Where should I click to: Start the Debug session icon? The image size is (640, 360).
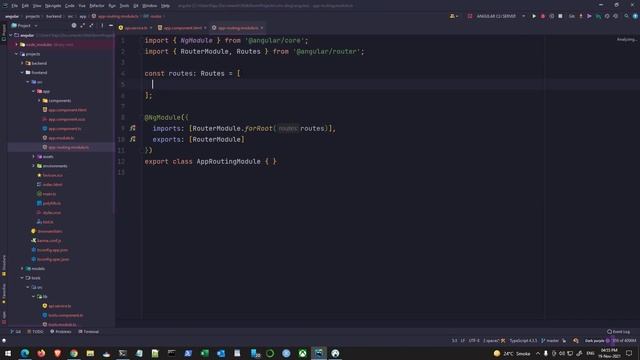coord(543,16)
